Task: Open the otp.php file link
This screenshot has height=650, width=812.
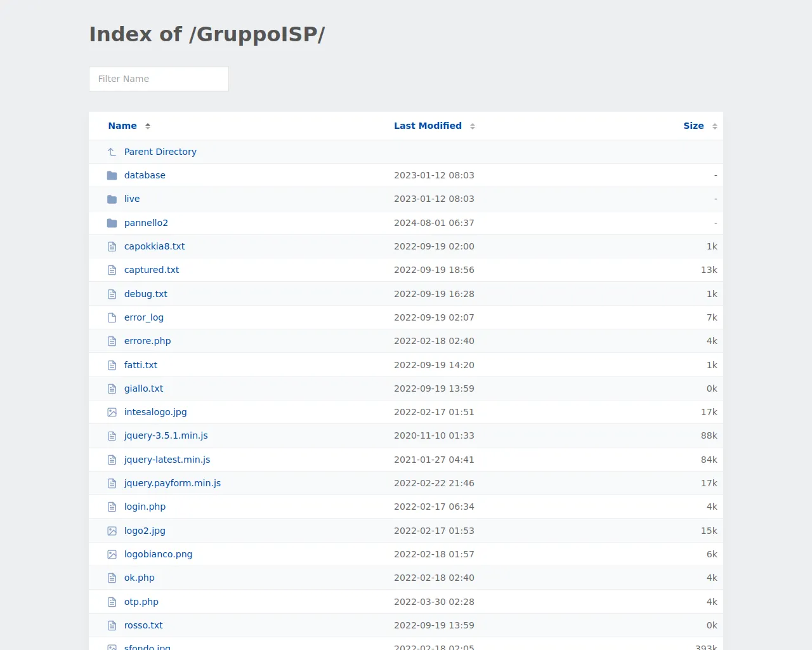Action: (x=141, y=602)
